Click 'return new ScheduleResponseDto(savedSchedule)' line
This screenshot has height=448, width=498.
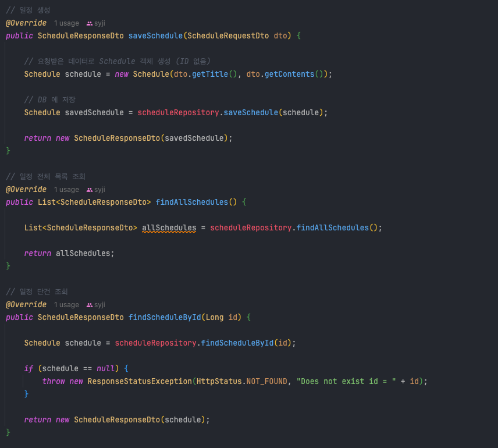coord(129,138)
